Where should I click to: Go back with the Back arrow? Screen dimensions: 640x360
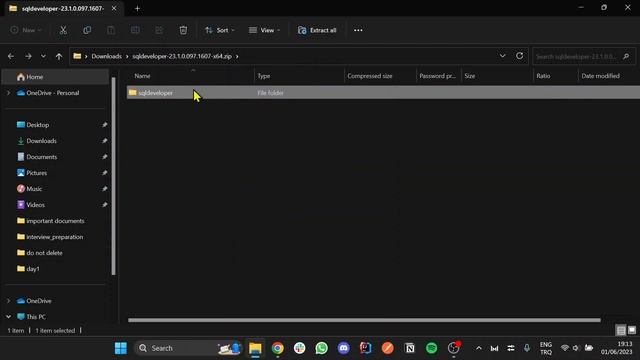point(11,56)
